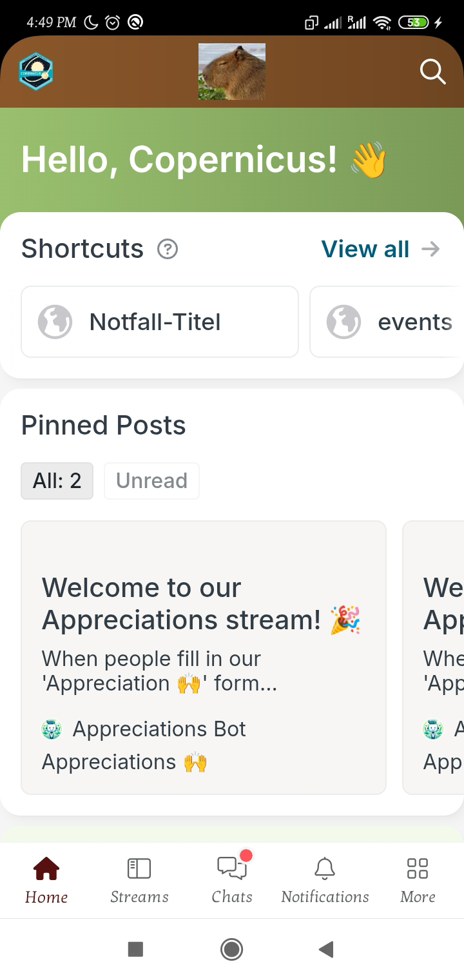This screenshot has height=980, width=464.
Task: Tap the arrow next to View all
Action: click(x=430, y=249)
